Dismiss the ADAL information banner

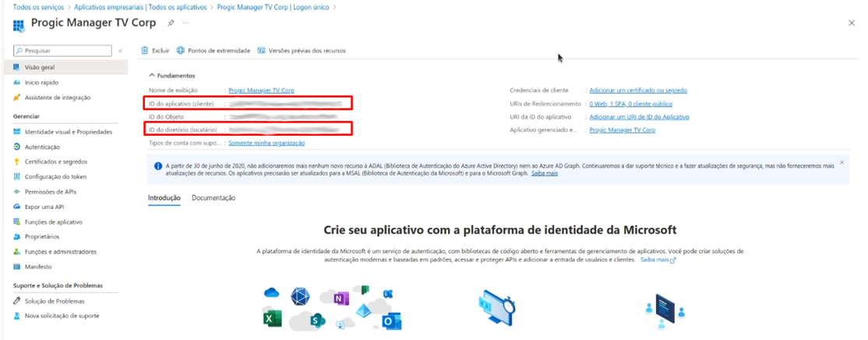click(x=842, y=162)
